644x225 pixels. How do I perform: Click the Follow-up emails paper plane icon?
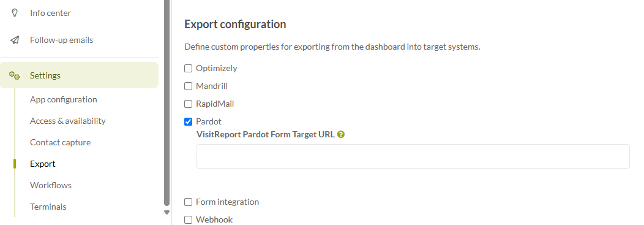coord(15,40)
